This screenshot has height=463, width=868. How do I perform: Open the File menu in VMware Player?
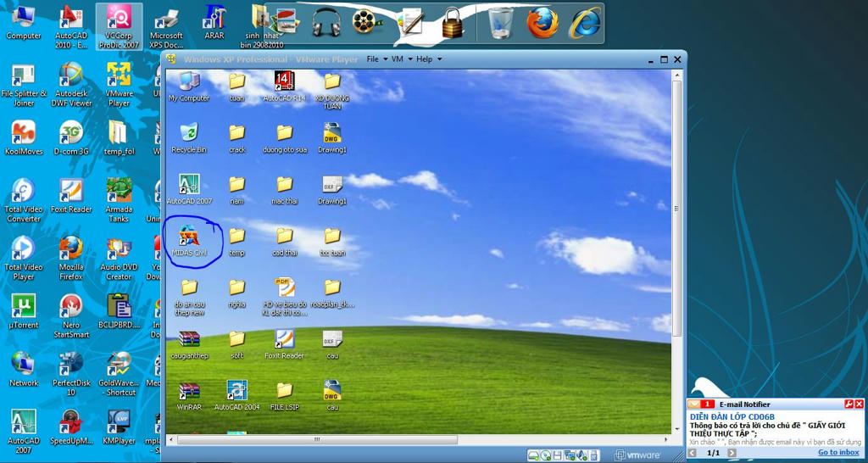pos(376,59)
